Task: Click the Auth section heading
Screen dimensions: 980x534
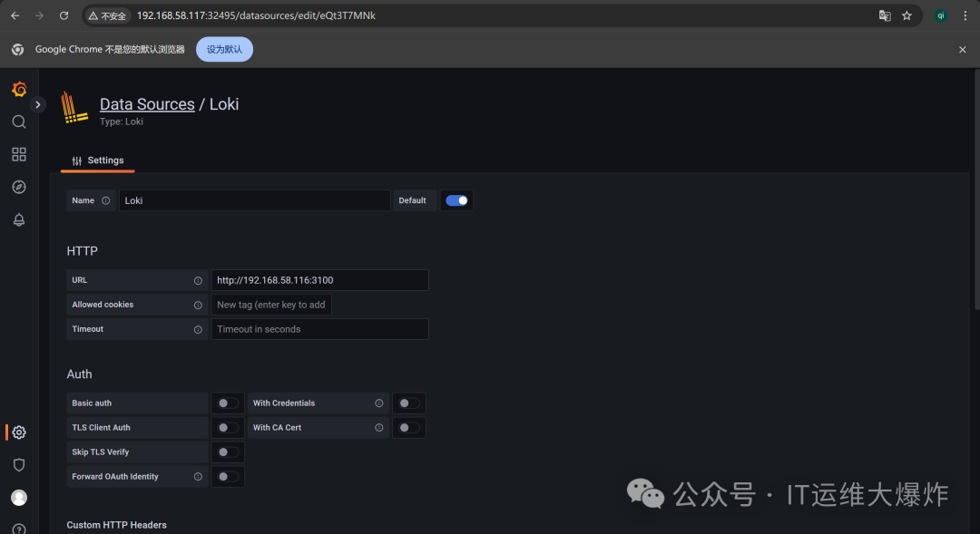Action: click(x=79, y=374)
